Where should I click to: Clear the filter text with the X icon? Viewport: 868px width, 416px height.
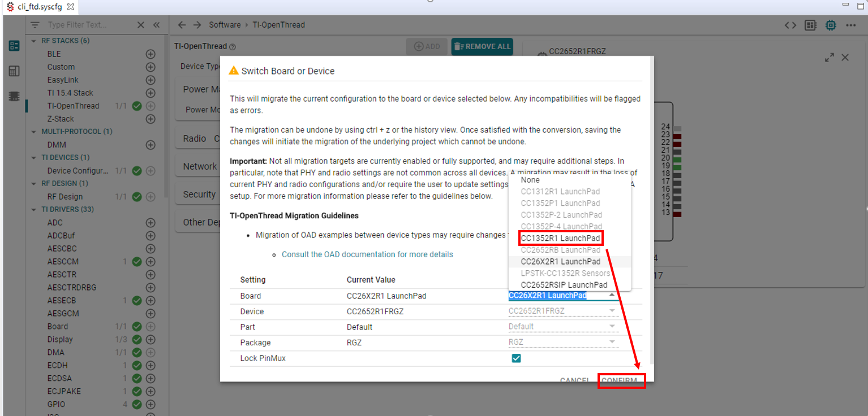(x=140, y=24)
